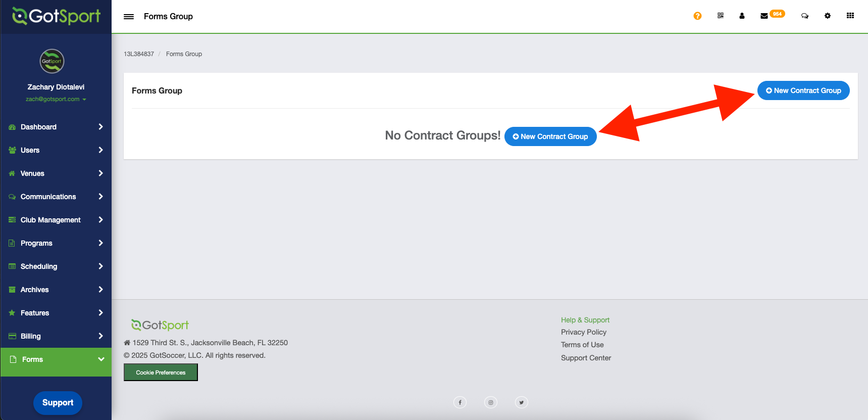Open the Venues menu item
Viewport: 868px width, 420px height.
56,173
